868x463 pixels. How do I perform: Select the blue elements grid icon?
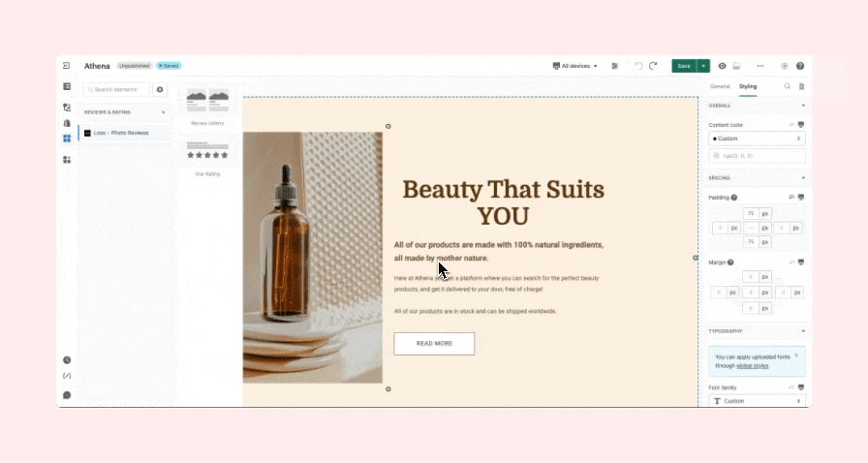(67, 139)
